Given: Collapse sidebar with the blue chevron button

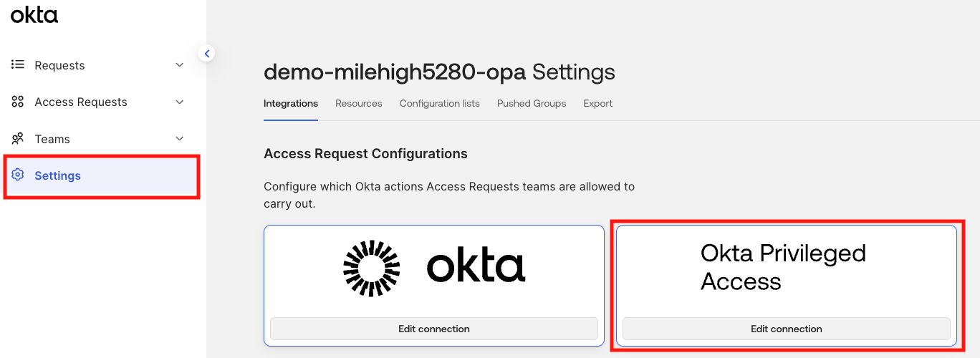Looking at the screenshot, I should point(206,53).
